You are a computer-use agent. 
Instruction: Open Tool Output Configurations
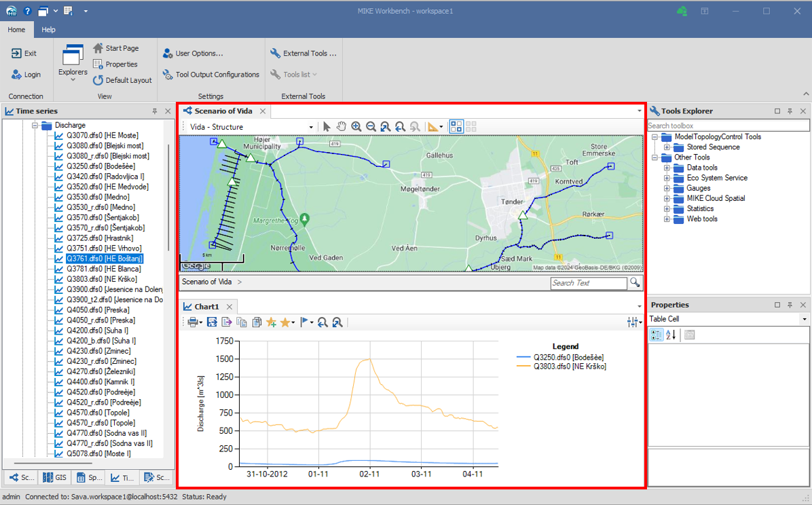point(210,75)
